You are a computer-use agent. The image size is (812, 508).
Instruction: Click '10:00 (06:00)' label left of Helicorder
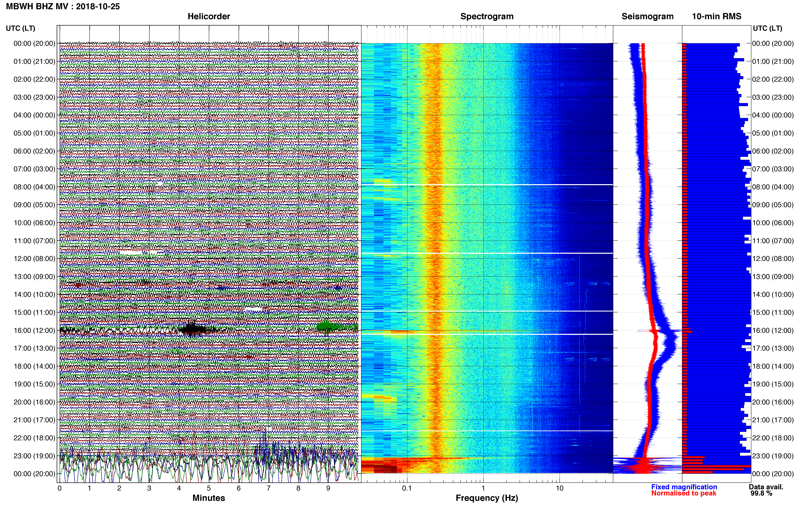[x=34, y=223]
